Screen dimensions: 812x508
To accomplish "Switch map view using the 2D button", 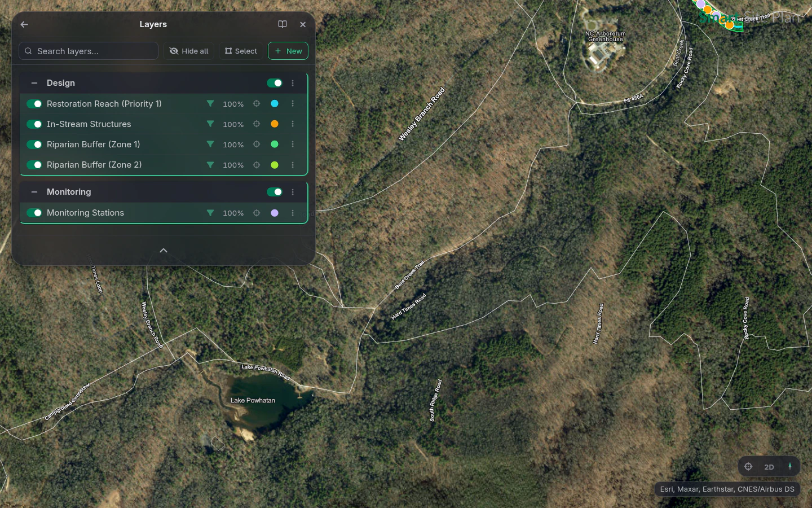I will click(x=769, y=467).
